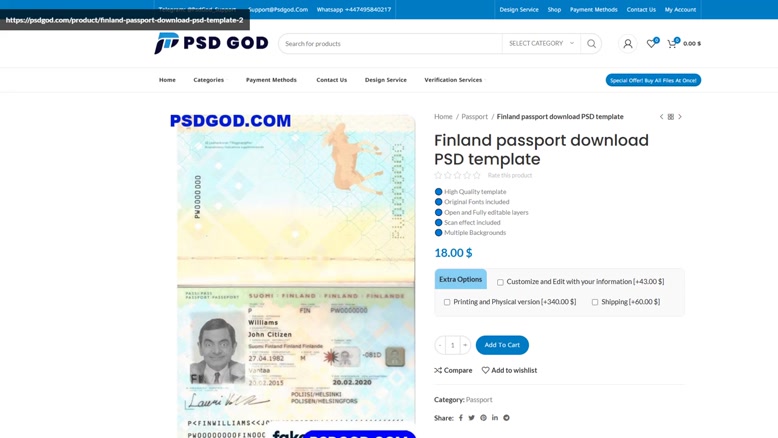The image size is (778, 438).
Task: Open the shopping cart icon
Action: 672,44
